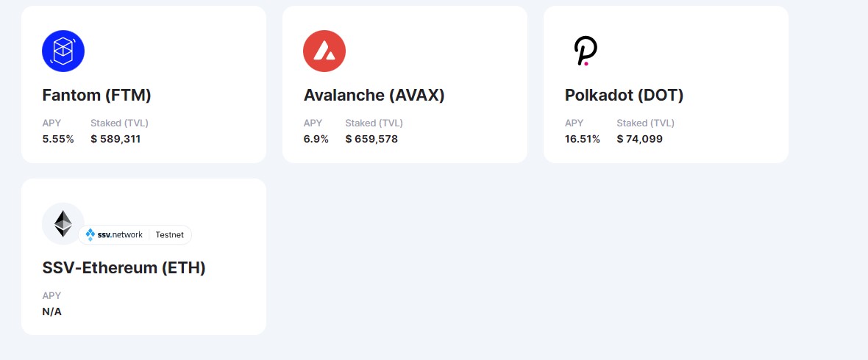Click the red Avalanche logo icon
Viewport: 868px width, 360px height.
click(x=324, y=51)
